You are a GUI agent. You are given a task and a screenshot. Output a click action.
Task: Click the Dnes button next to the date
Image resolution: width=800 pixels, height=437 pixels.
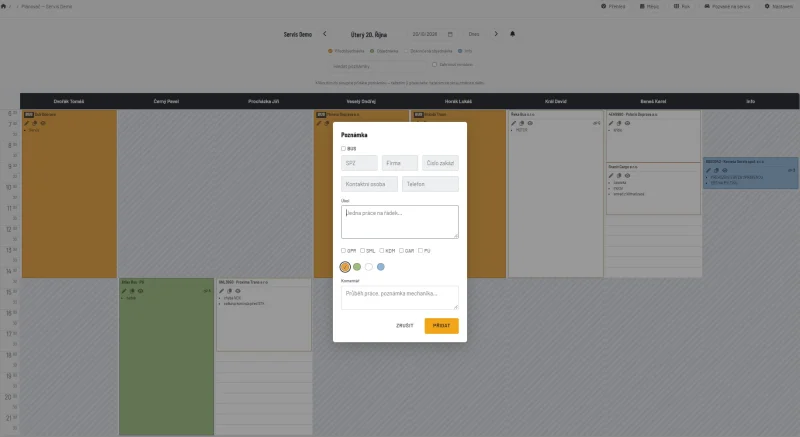point(474,34)
